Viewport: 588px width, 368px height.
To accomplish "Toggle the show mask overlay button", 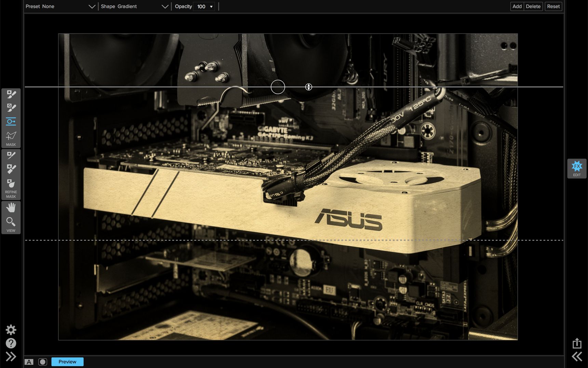I will 43,362.
